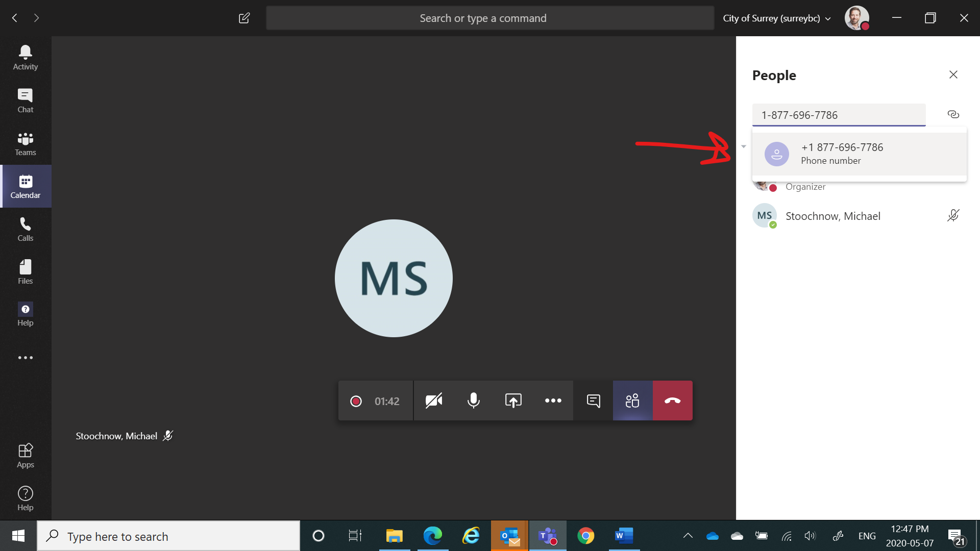This screenshot has height=551, width=980.
Task: Toggle the recording indicator in call bar
Action: 356,402
